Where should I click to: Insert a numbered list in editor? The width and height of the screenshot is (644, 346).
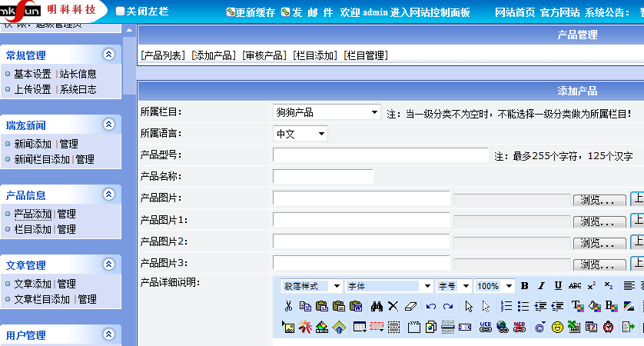tap(506, 306)
